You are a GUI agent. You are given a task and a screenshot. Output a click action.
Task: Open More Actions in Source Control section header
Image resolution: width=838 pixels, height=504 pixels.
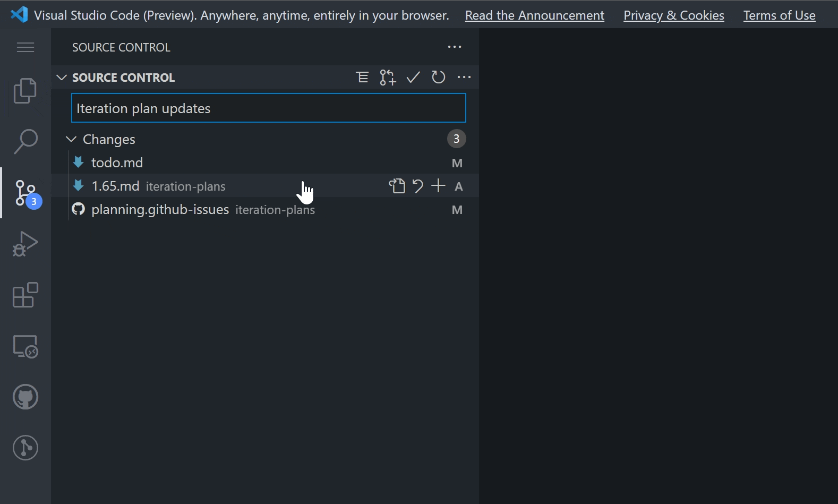point(464,78)
